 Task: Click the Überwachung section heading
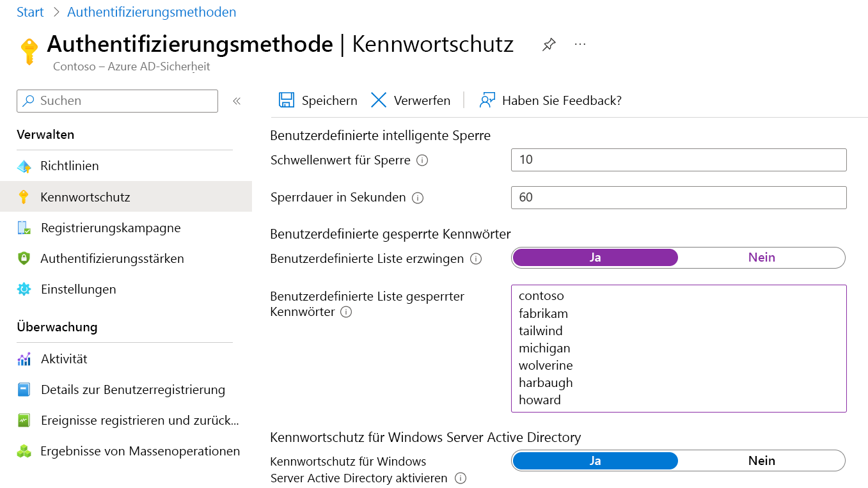click(x=57, y=327)
